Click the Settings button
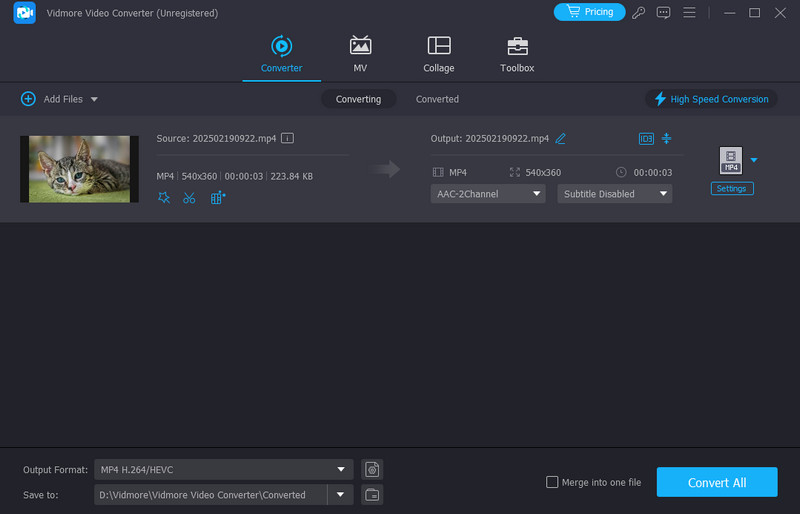 coord(732,188)
